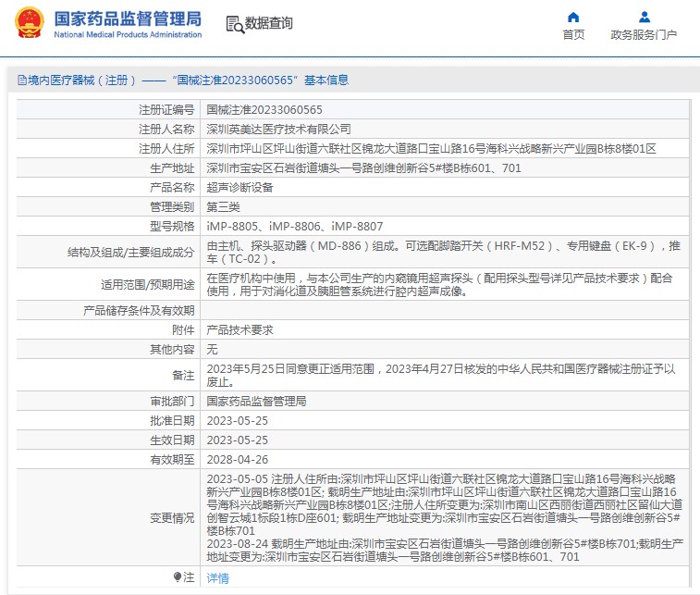This screenshot has width=700, height=595.
Task: Click the 产品技术要求 attachment cell
Action: pos(239,329)
